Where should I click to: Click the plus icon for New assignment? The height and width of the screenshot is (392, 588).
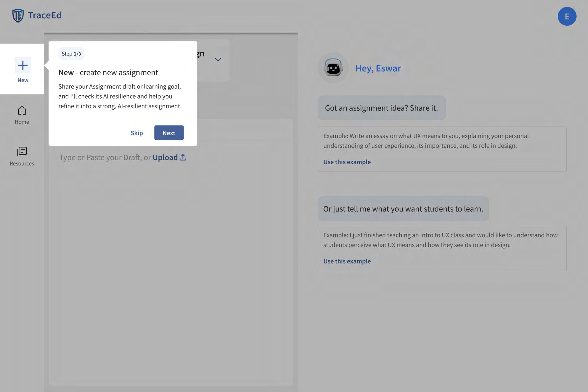(x=23, y=65)
